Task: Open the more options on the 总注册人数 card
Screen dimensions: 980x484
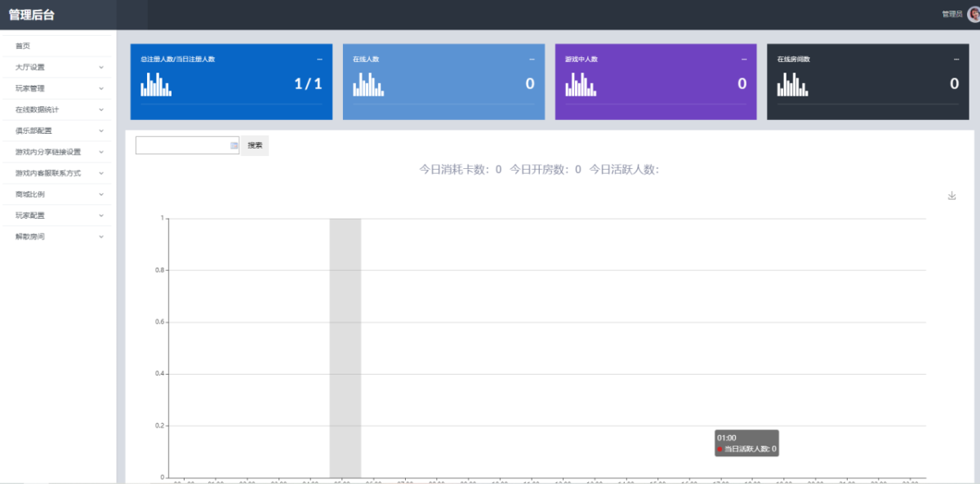Action: coord(319,60)
